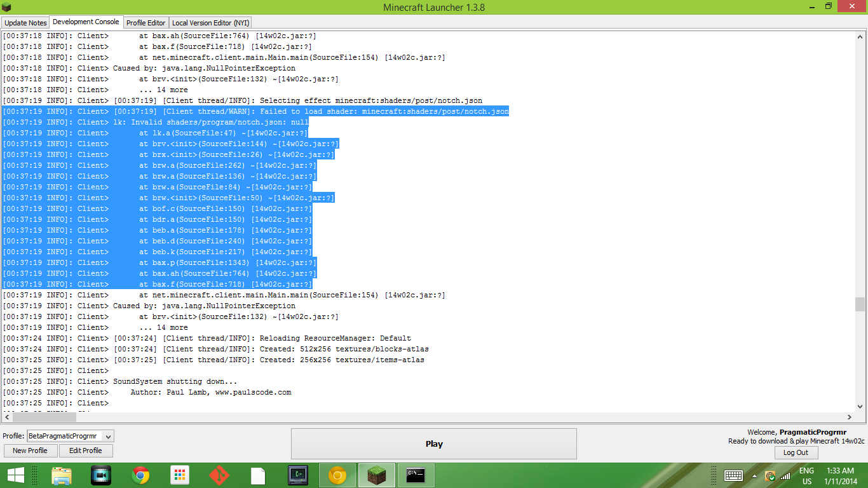Expand the Profile selection dropdown

[108, 436]
